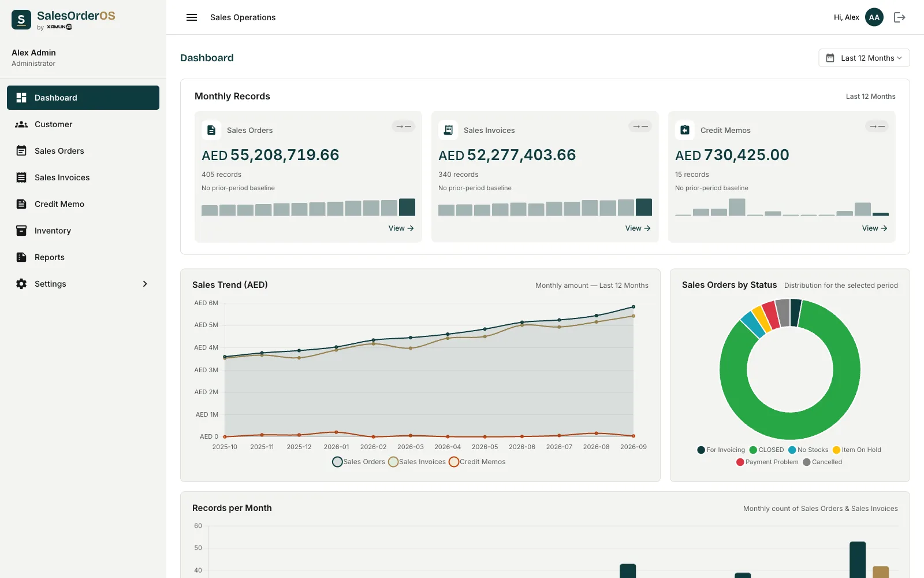Click the 15 records text
This screenshot has width=924, height=578.
(692, 175)
